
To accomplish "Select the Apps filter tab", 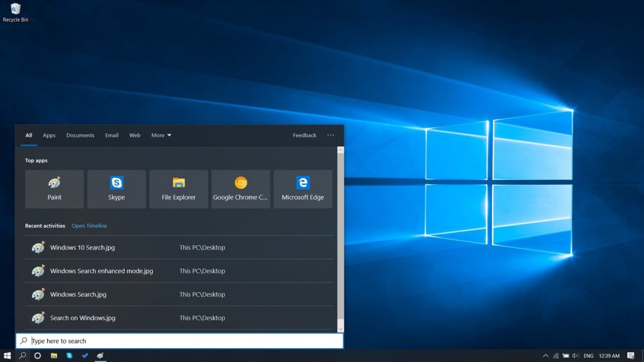I will click(49, 135).
